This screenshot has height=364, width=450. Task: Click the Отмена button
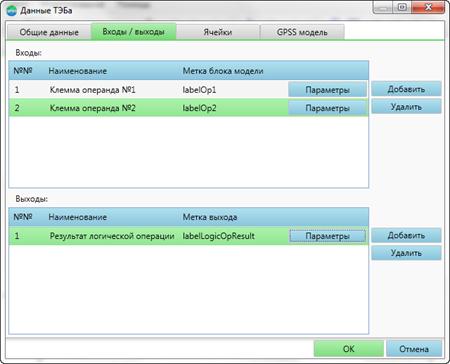point(414,349)
